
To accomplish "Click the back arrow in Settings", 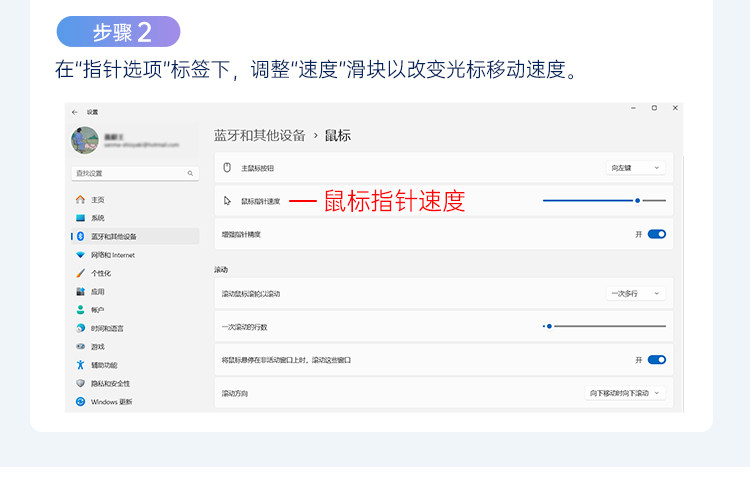I will (75, 111).
